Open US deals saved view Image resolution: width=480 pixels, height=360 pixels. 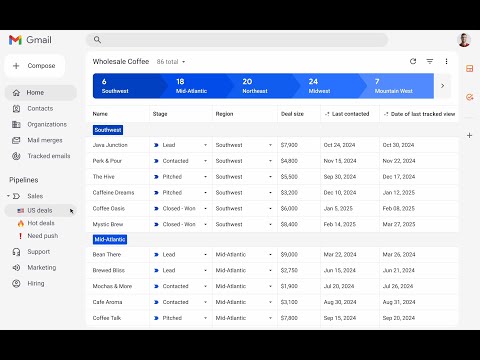pos(41,211)
